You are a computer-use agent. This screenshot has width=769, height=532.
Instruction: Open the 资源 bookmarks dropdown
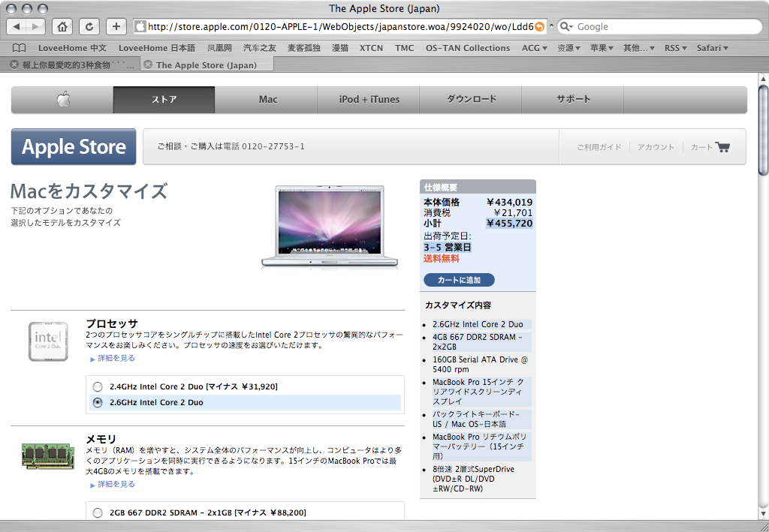click(x=568, y=48)
